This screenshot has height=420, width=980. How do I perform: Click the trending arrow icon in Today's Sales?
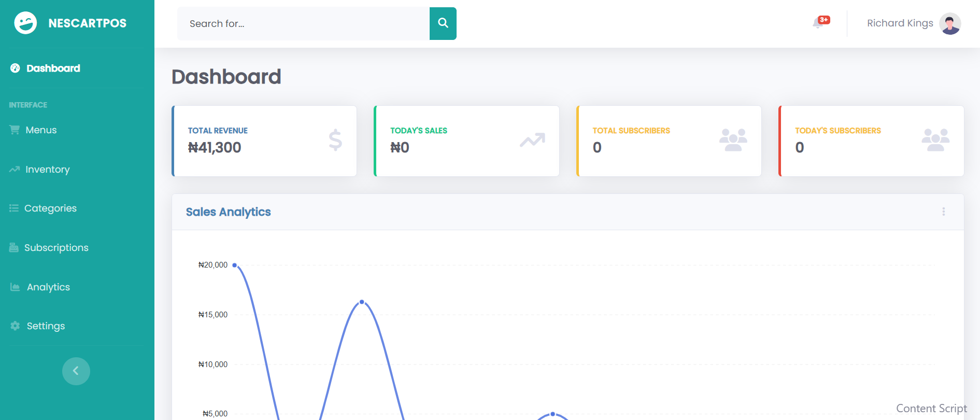click(532, 140)
